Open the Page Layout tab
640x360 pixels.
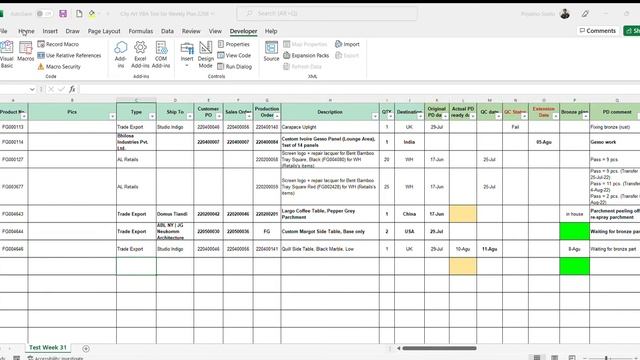[104, 31]
